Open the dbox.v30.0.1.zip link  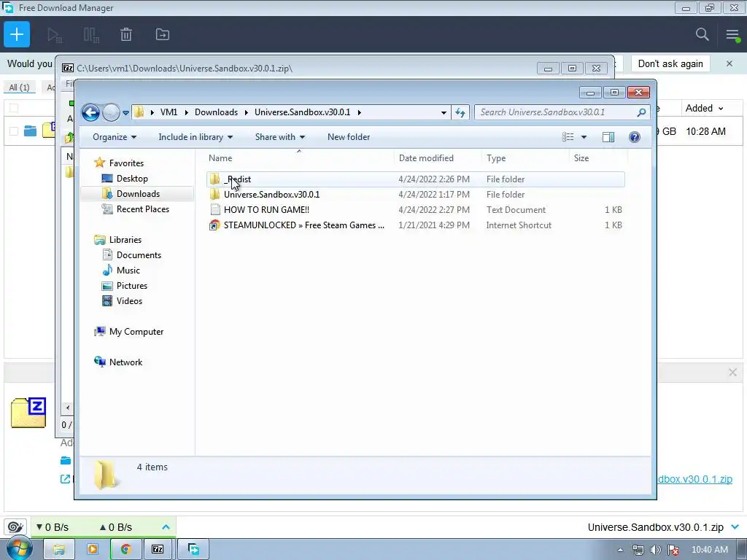point(695,479)
